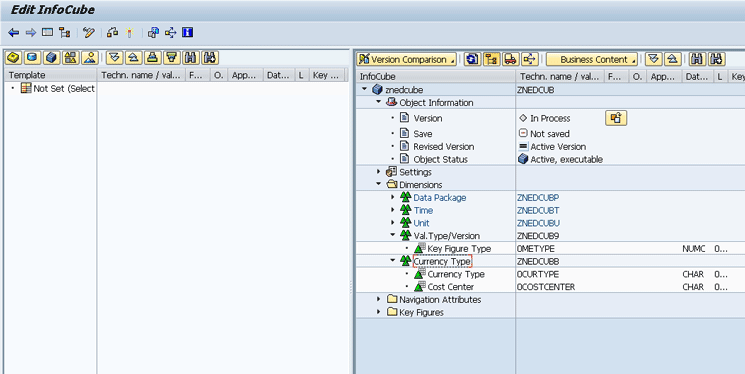This screenshot has height=374, width=745.
Task: Expand the Key Figures folder
Action: coord(379,312)
